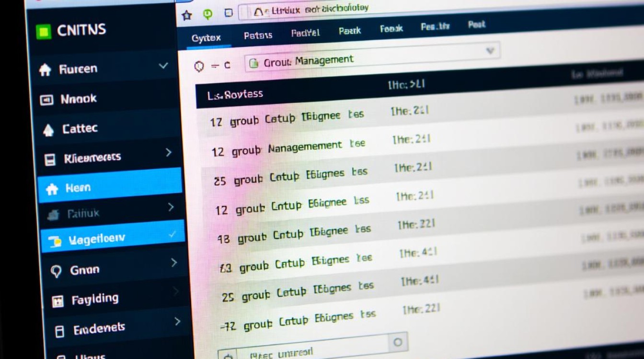Expand the Kiiemrects sidebar submenu arrow

pyautogui.click(x=169, y=152)
